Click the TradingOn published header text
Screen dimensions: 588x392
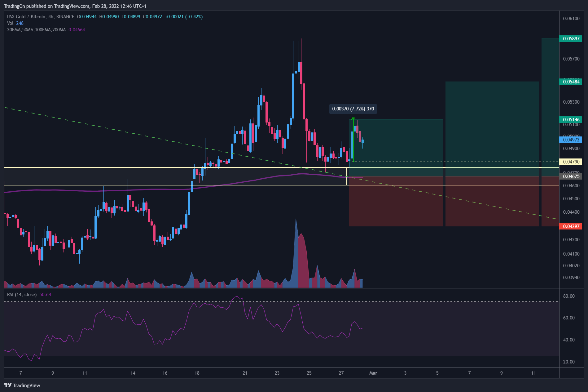pyautogui.click(x=75, y=6)
